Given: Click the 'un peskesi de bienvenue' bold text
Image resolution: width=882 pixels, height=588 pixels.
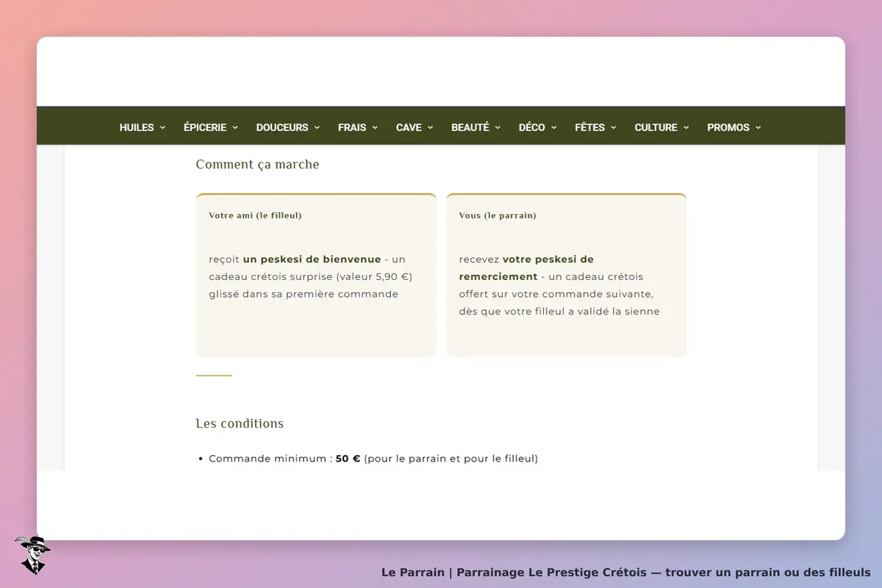Looking at the screenshot, I should coord(312,259).
